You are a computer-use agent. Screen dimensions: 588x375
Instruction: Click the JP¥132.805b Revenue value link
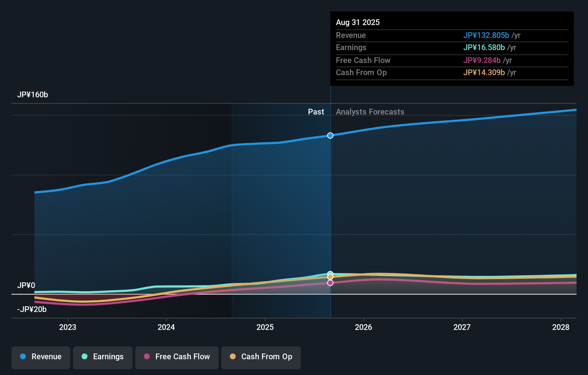[x=487, y=35]
